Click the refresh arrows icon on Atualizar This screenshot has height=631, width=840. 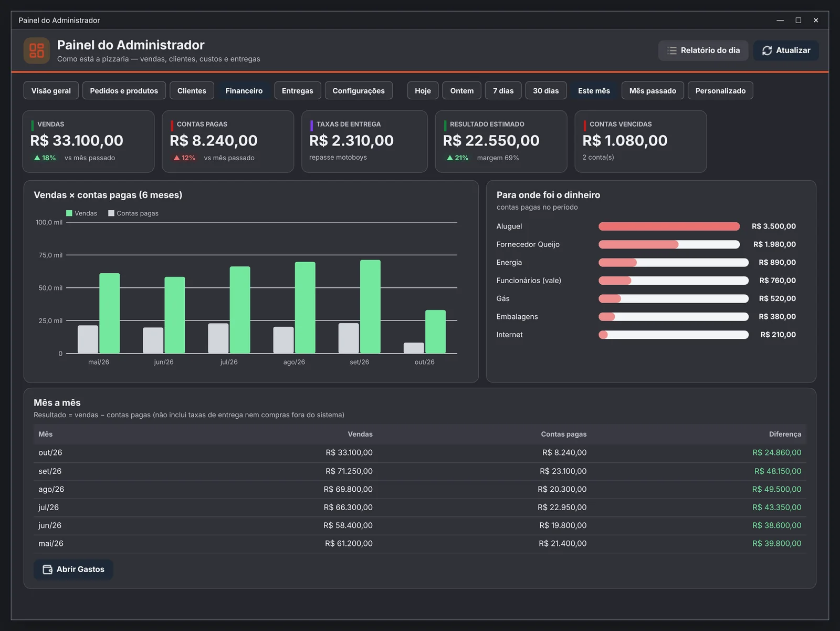[767, 50]
